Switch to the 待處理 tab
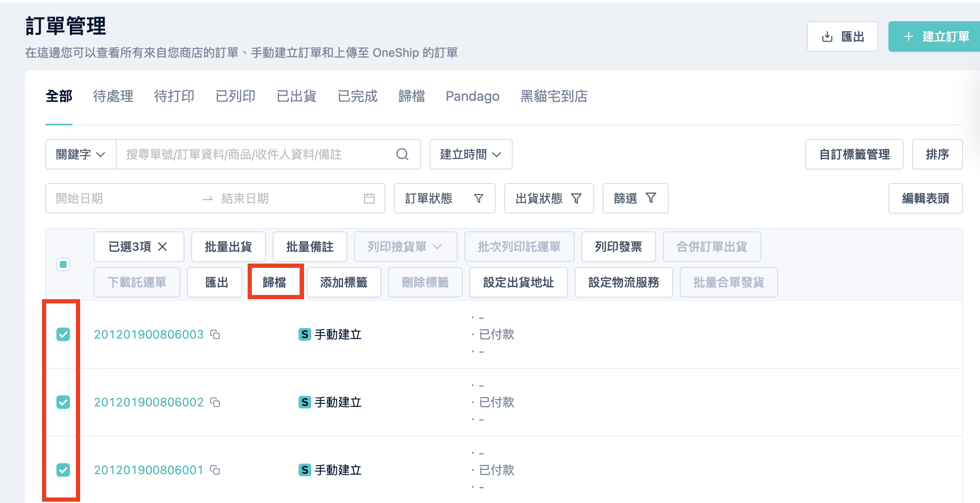Screen dimensions: 980x503 113,96
